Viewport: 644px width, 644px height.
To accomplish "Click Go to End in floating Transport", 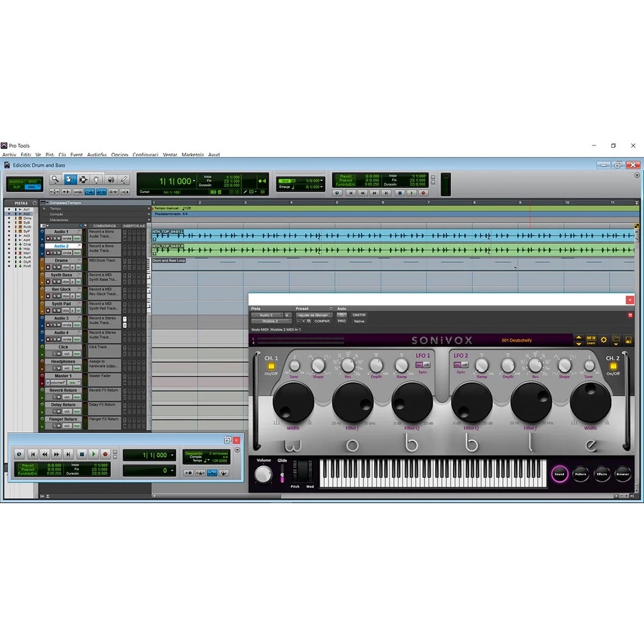I will click(x=69, y=454).
